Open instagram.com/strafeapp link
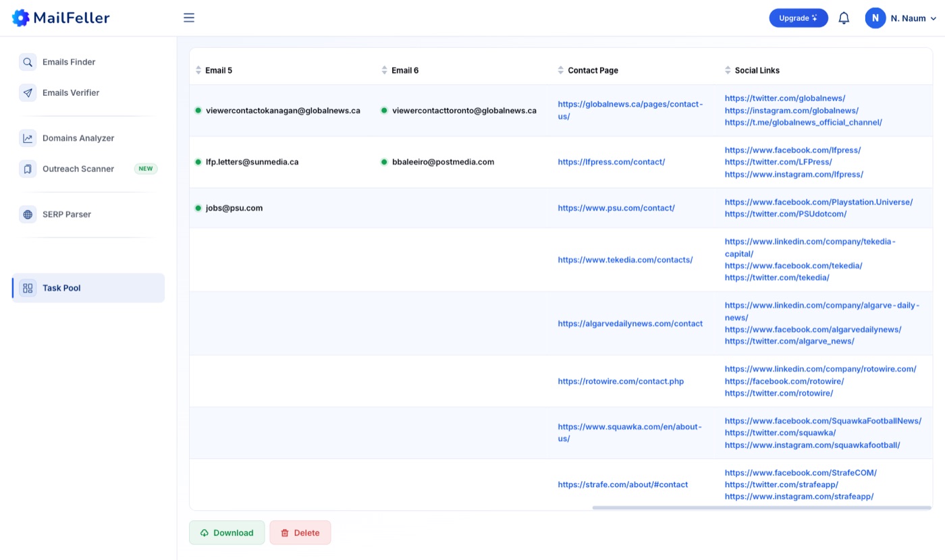945x560 pixels. coord(799,497)
